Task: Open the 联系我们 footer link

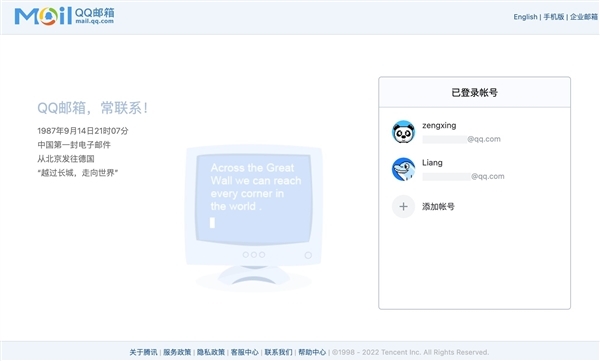Action: [x=278, y=352]
